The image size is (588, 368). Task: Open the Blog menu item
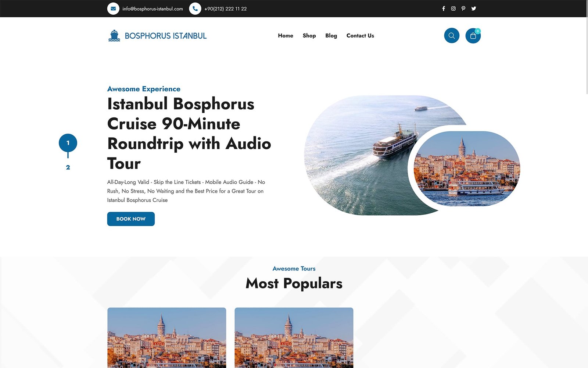coord(331,36)
